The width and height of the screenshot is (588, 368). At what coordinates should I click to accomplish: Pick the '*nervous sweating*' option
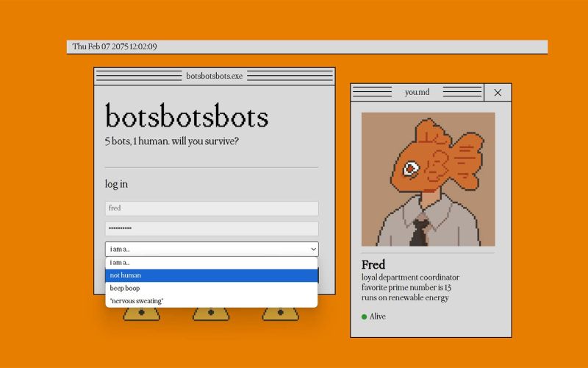(x=212, y=301)
